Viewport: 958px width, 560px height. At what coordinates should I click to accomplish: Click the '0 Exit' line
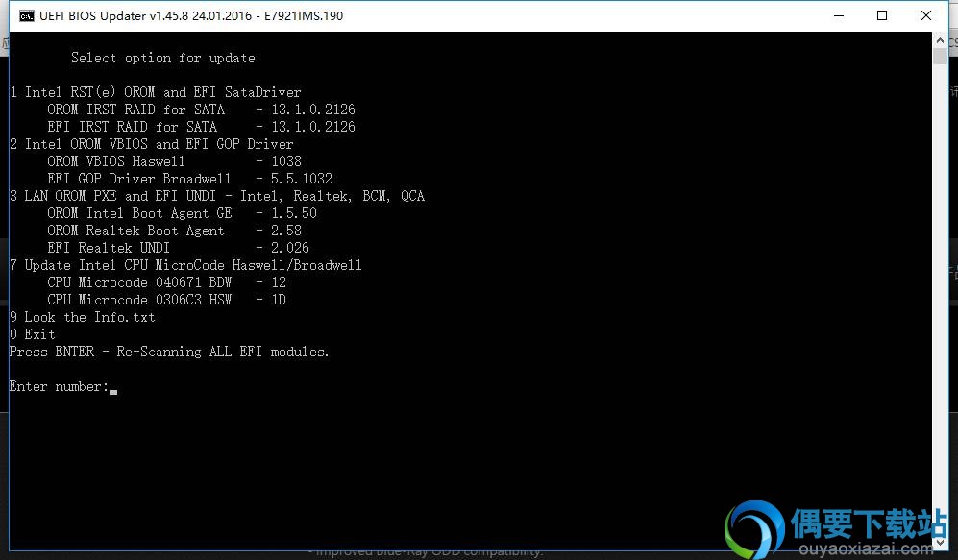point(33,334)
